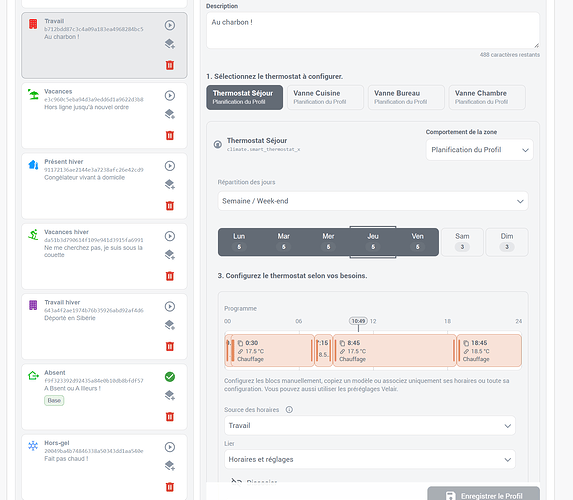573x500 pixels.
Task: Click the Base tag on Absent
Action: pos(54,401)
